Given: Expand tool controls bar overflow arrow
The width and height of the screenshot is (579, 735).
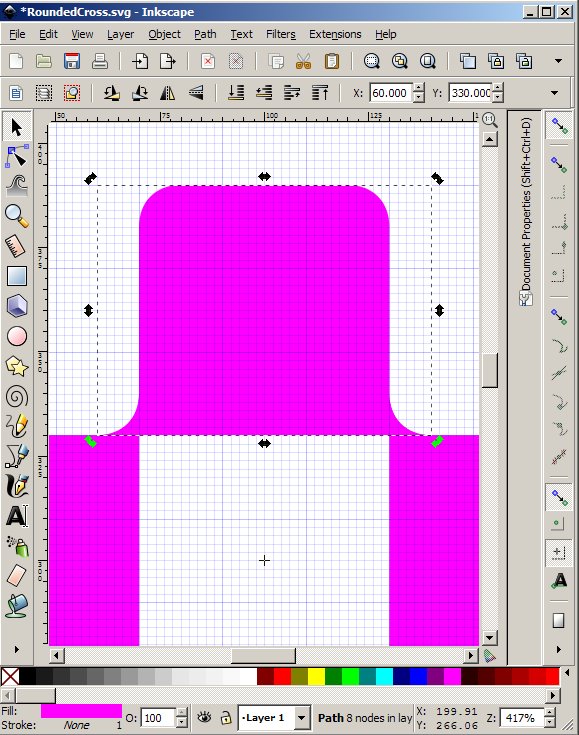Looking at the screenshot, I should pyautogui.click(x=555, y=93).
